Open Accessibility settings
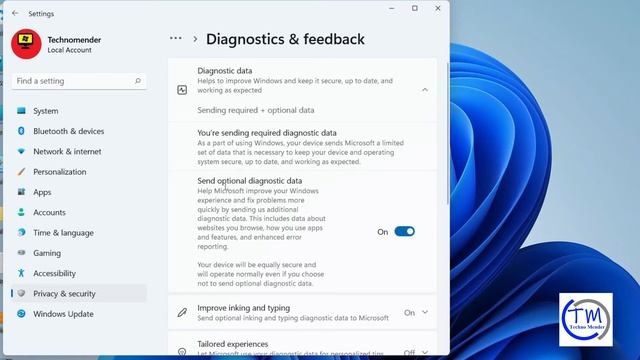 pyautogui.click(x=79, y=273)
